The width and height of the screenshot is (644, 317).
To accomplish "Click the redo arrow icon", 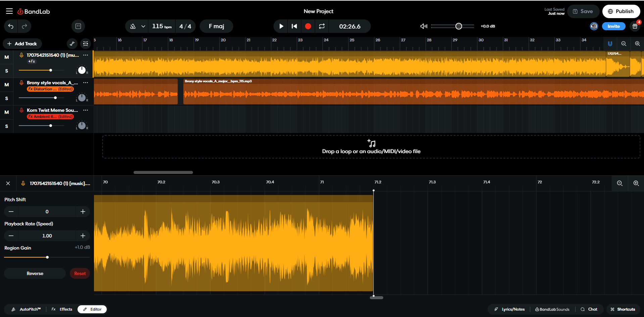I will pos(24,26).
